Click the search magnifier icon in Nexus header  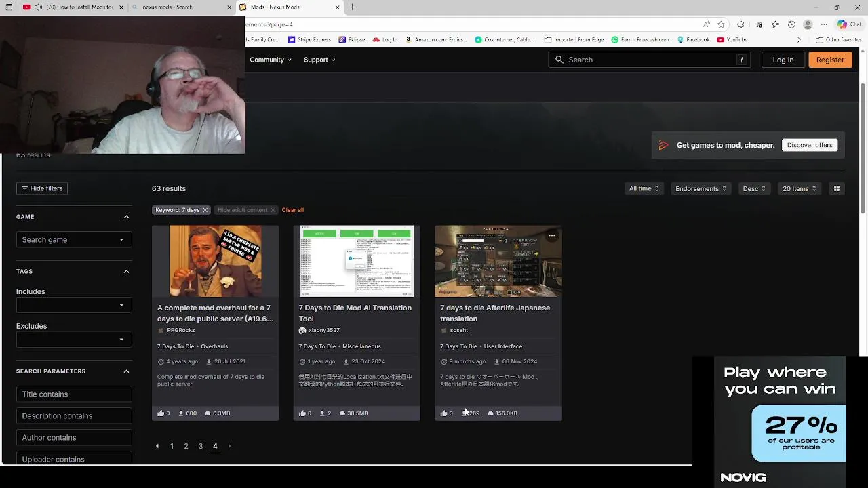[559, 60]
